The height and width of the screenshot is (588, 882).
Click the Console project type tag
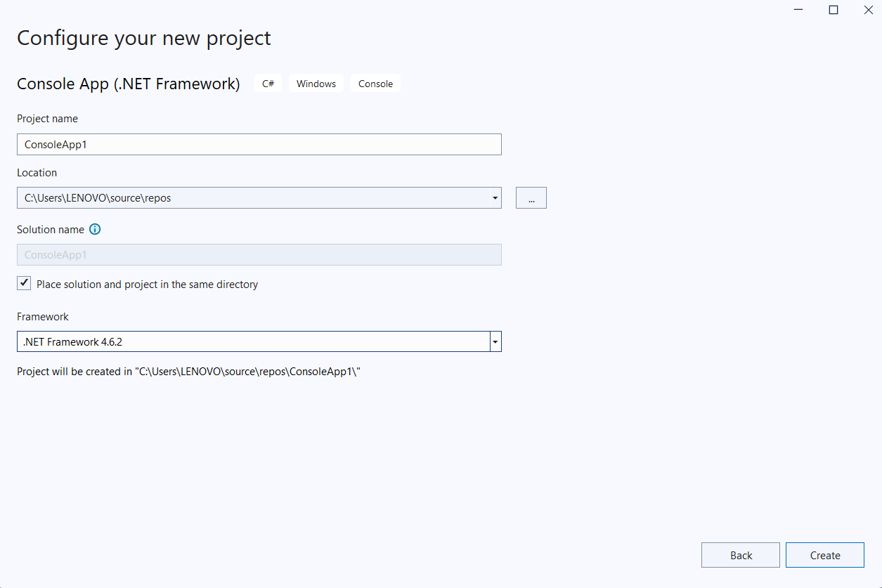point(375,84)
